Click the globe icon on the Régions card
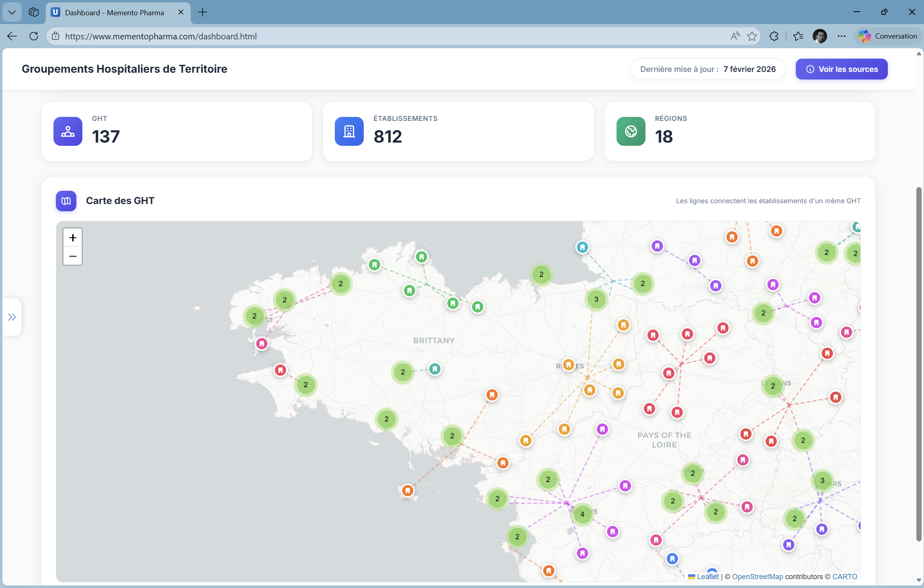Viewport: 924px width, 588px height. click(x=630, y=131)
